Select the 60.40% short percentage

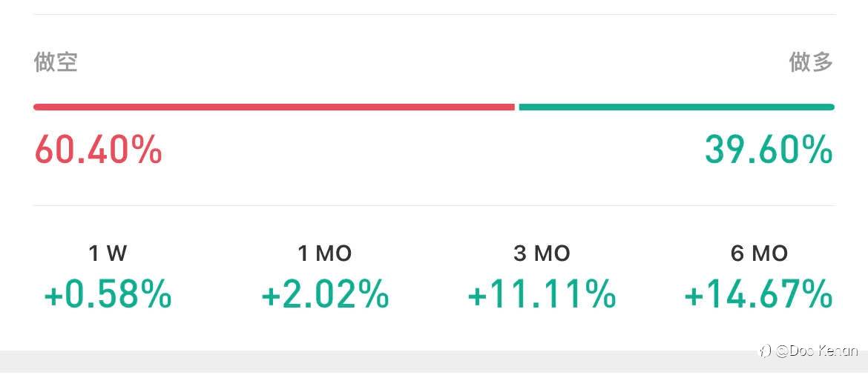pyautogui.click(x=98, y=150)
